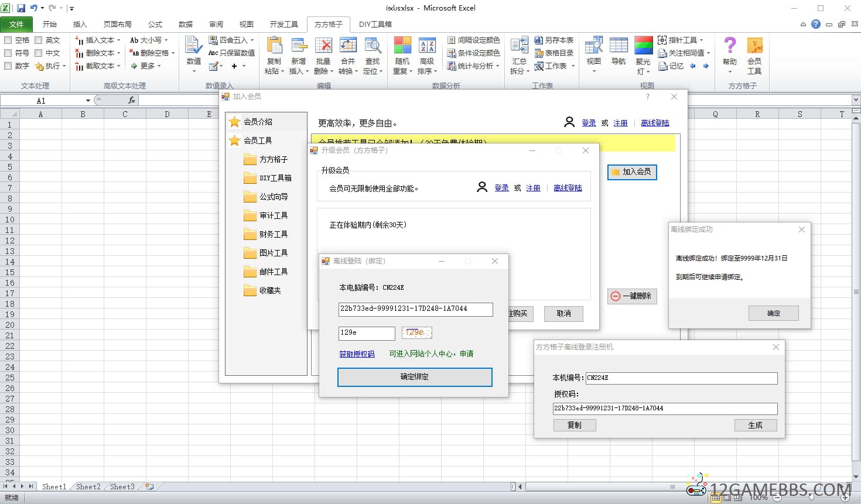
Task: Click 获取授权码 get authorization code link
Action: (x=357, y=354)
